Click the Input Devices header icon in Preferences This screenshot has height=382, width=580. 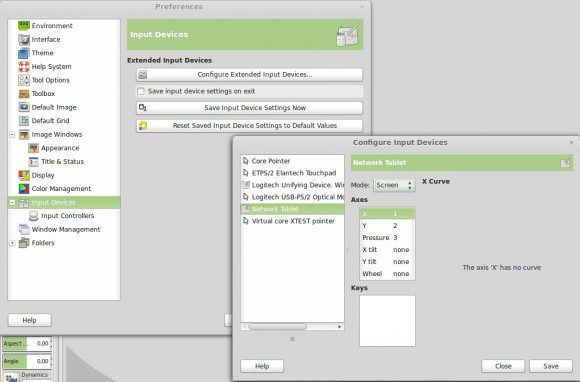[347, 35]
